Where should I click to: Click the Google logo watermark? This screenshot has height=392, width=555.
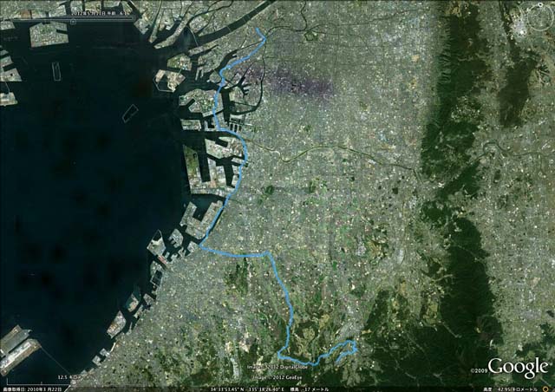point(519,367)
